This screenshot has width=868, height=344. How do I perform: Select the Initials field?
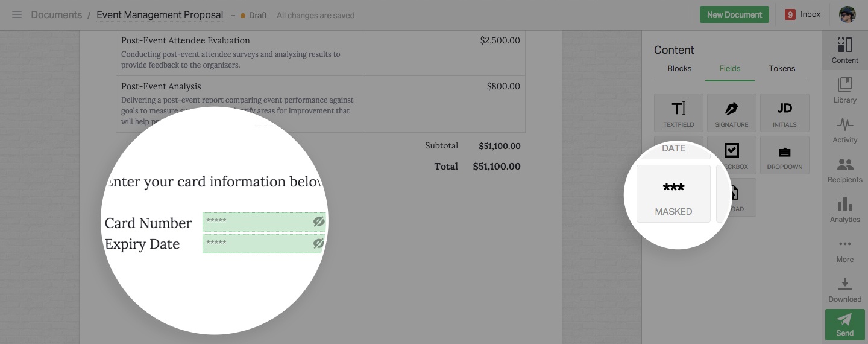(785, 112)
